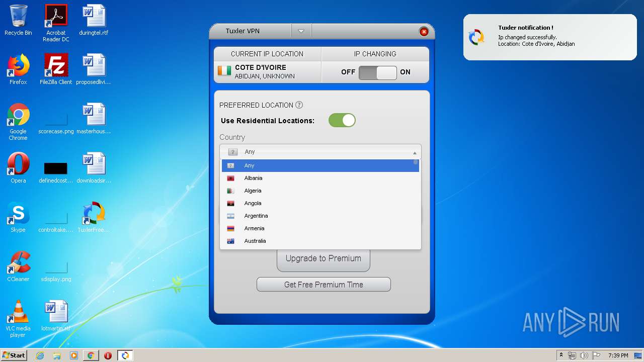The width and height of the screenshot is (644, 362).
Task: Open masterhous document icon
Action: coord(94,119)
